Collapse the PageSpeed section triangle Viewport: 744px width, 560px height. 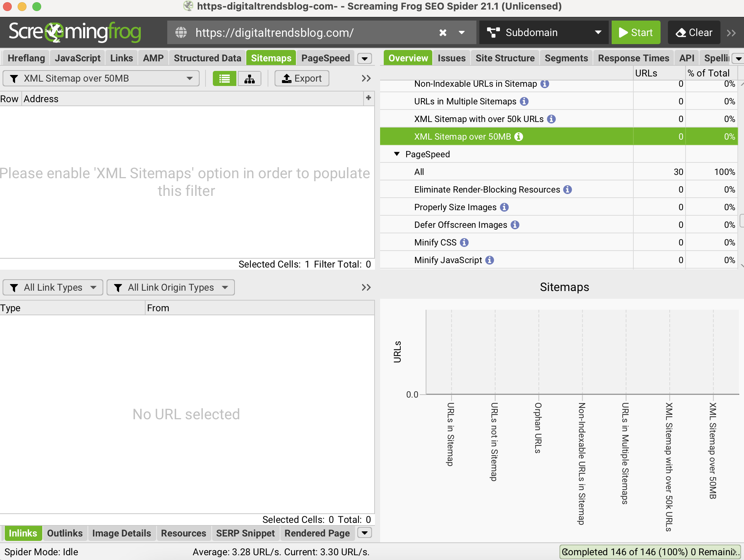click(x=396, y=154)
